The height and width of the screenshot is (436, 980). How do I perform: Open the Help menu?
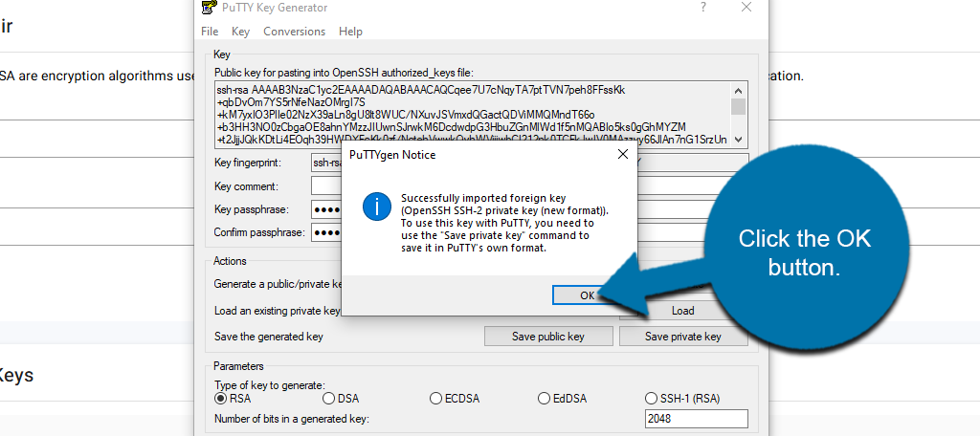[x=350, y=32]
